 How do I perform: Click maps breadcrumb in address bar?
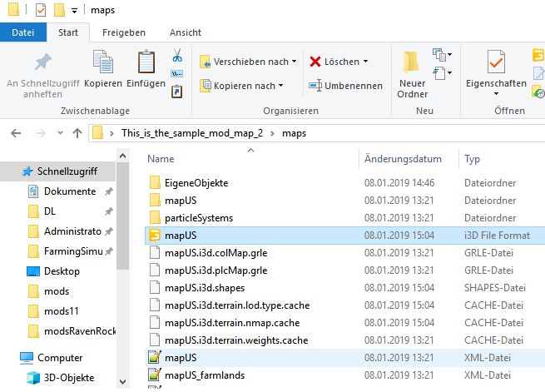click(294, 133)
